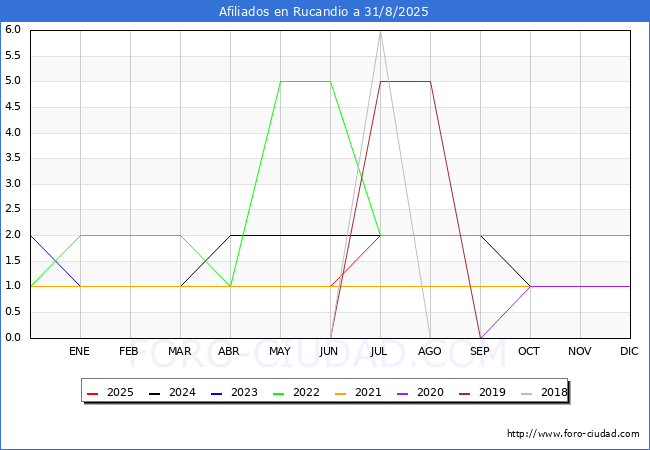Click the 0.0 value on y-axis

[x=13, y=338]
